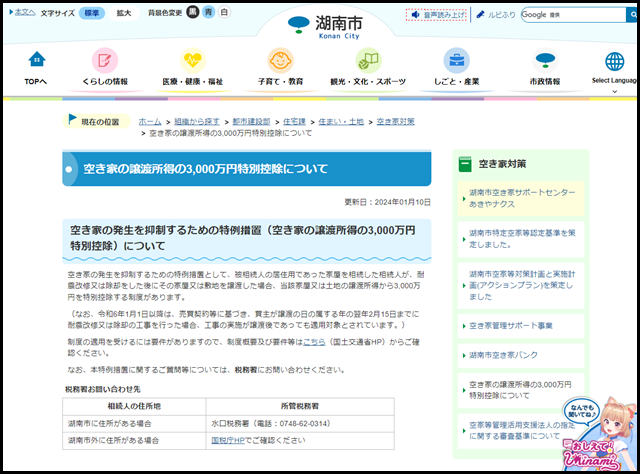
Task: Click the 湖南市 Konan City logo
Action: click(x=325, y=27)
